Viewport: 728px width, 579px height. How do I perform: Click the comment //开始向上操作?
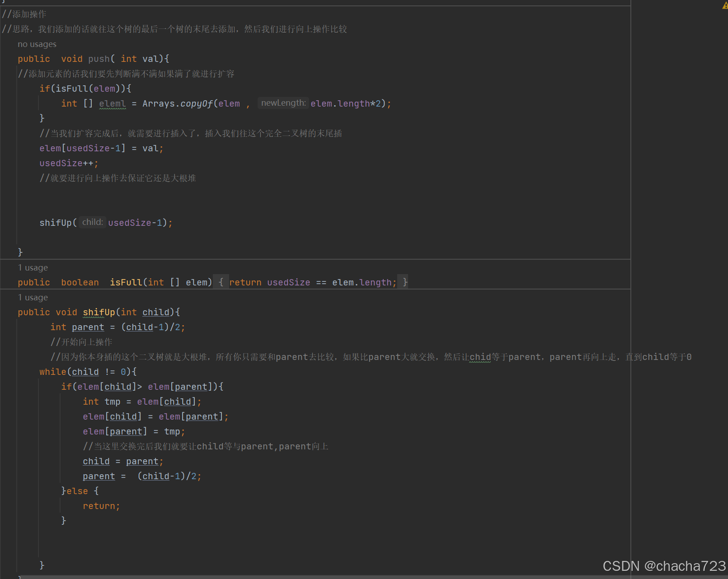point(81,342)
